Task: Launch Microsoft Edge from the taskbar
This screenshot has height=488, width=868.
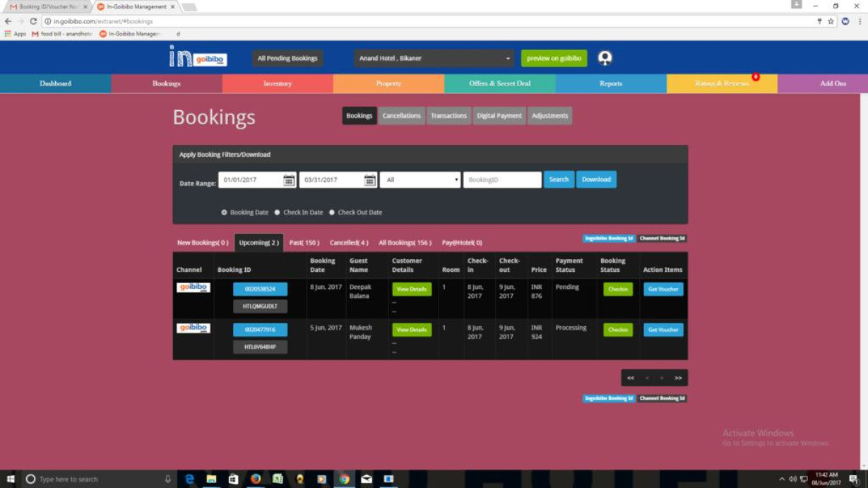Action: click(189, 479)
